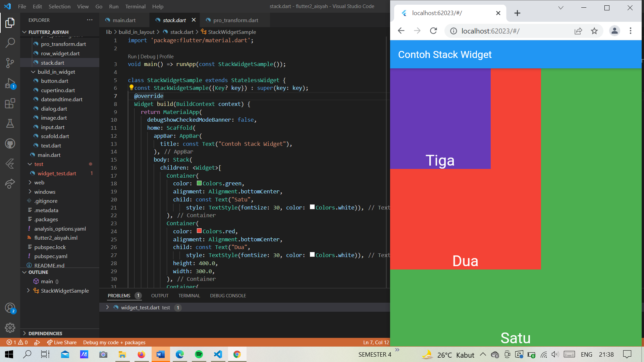The width and height of the screenshot is (644, 362).
Task: Click the green color swatch on line 18
Action: coord(199,183)
